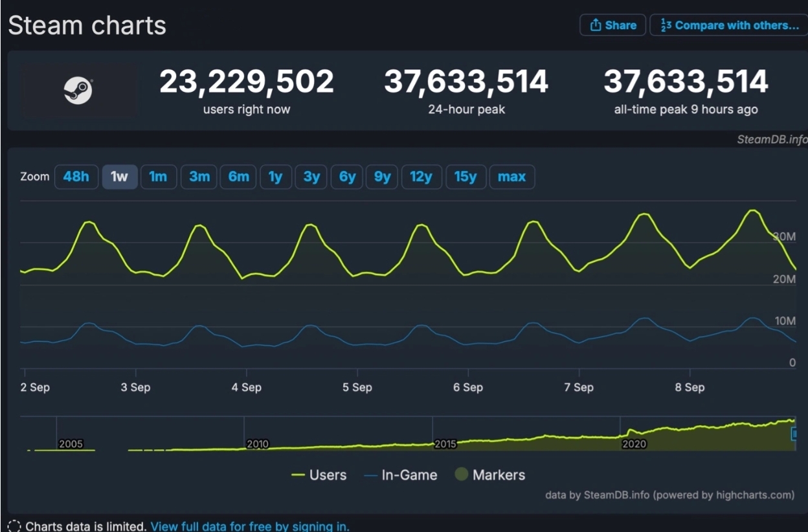Select the 1w zoom range
This screenshot has width=808, height=532.
coord(120,177)
